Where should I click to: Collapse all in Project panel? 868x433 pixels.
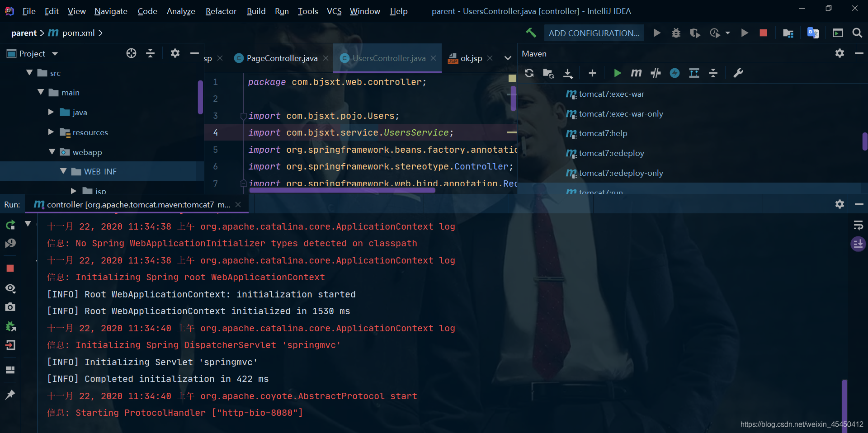(150, 53)
